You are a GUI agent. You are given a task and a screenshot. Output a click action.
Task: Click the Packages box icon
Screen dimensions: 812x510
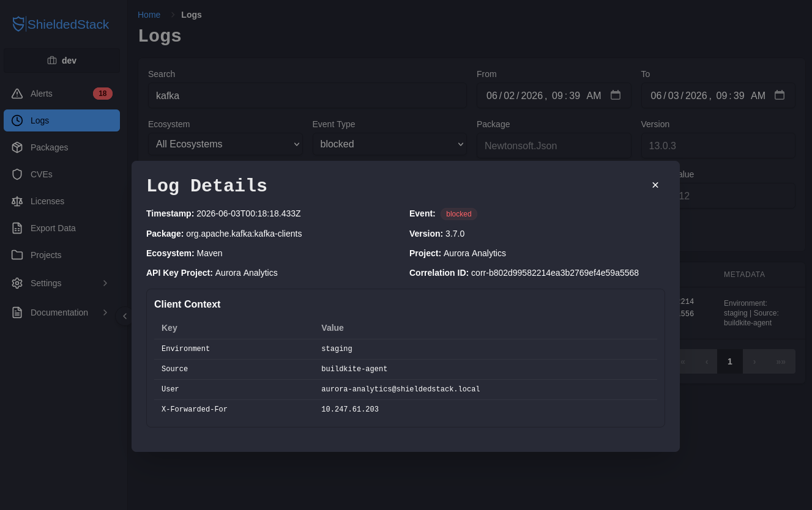[17, 147]
